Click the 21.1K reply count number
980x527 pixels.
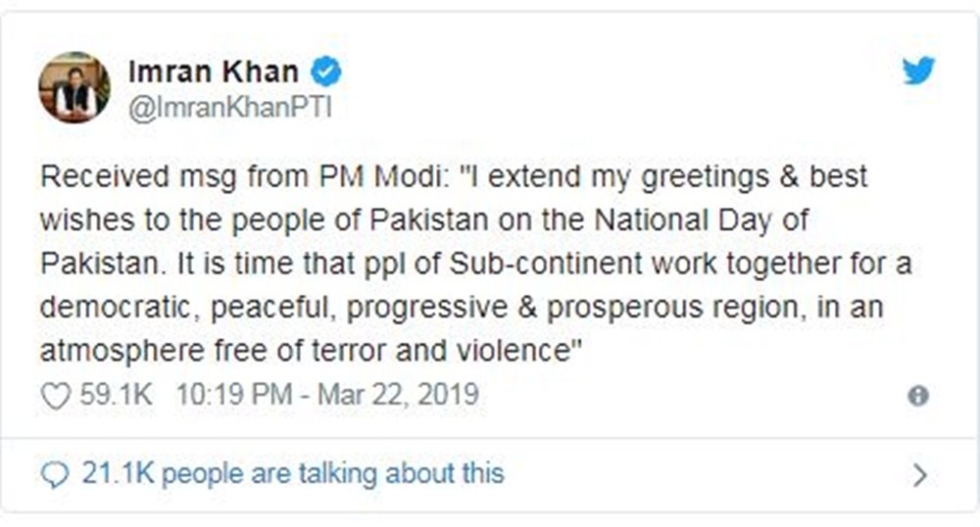coord(118,473)
